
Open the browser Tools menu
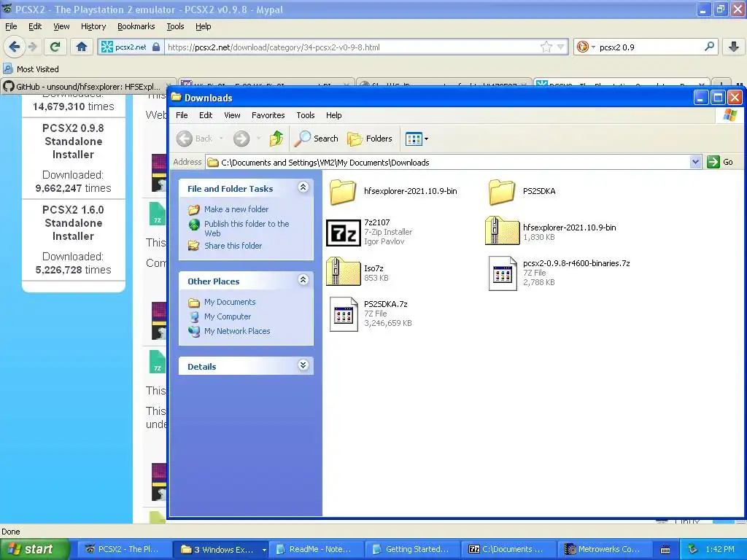175,27
